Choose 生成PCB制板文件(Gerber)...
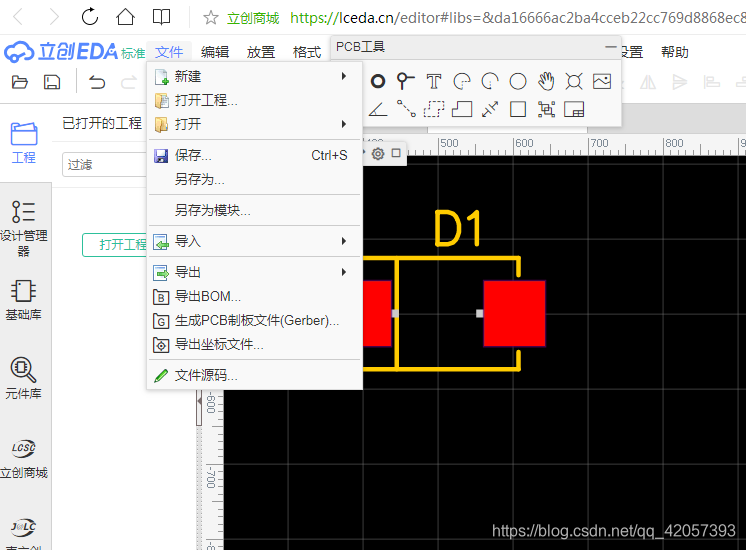Screen dimensions: 746x550 [255, 321]
